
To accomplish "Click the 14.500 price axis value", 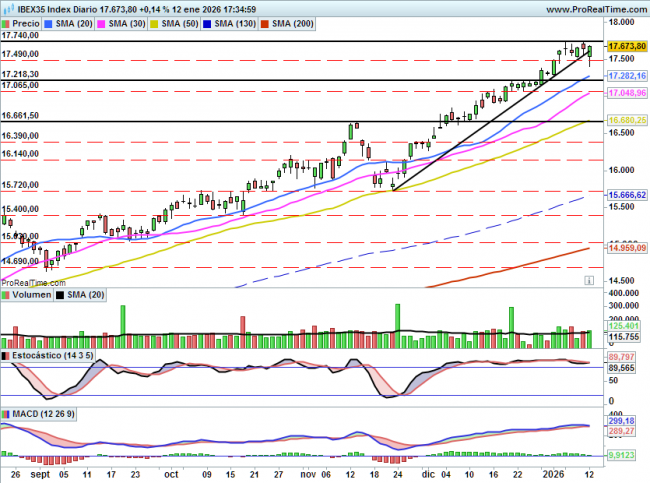I will [x=621, y=281].
